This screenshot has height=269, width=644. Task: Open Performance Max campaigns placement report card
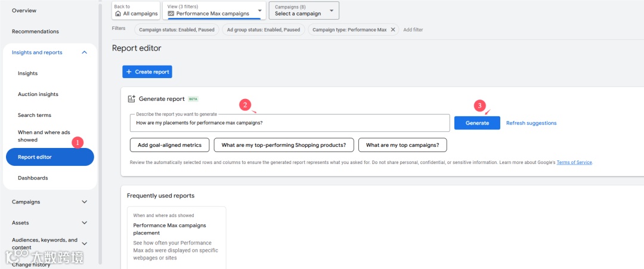pyautogui.click(x=177, y=238)
